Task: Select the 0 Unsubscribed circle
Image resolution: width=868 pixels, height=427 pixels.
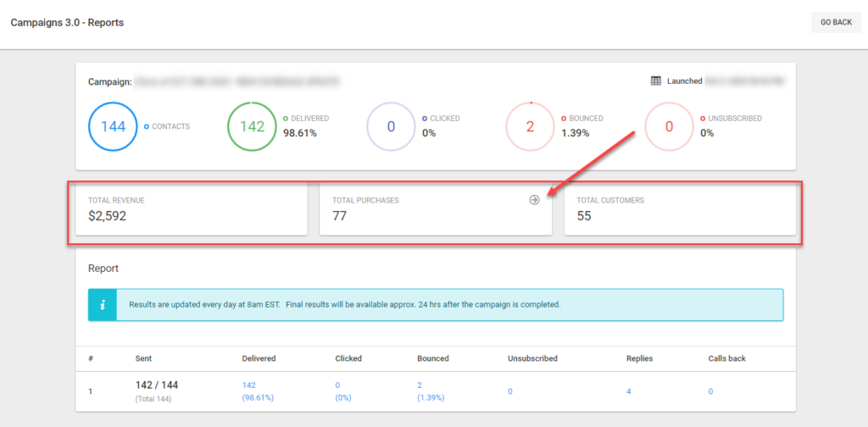Action: (669, 127)
